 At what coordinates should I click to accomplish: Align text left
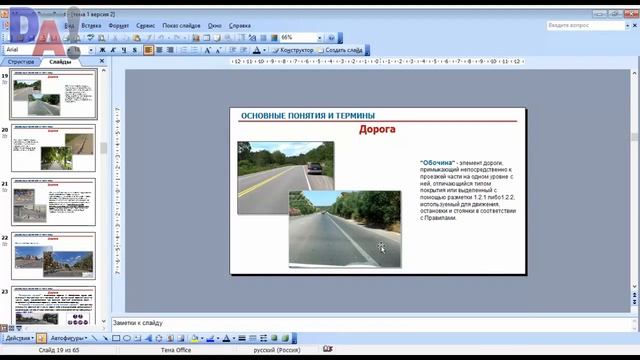pyautogui.click(x=148, y=50)
